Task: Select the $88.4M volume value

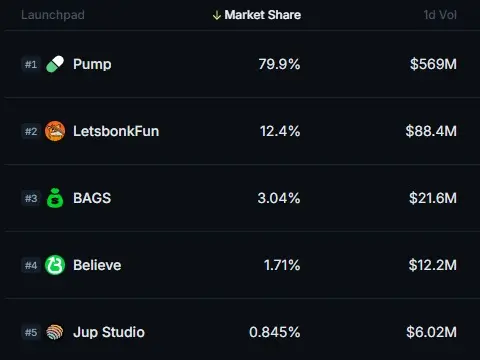Action: click(431, 131)
